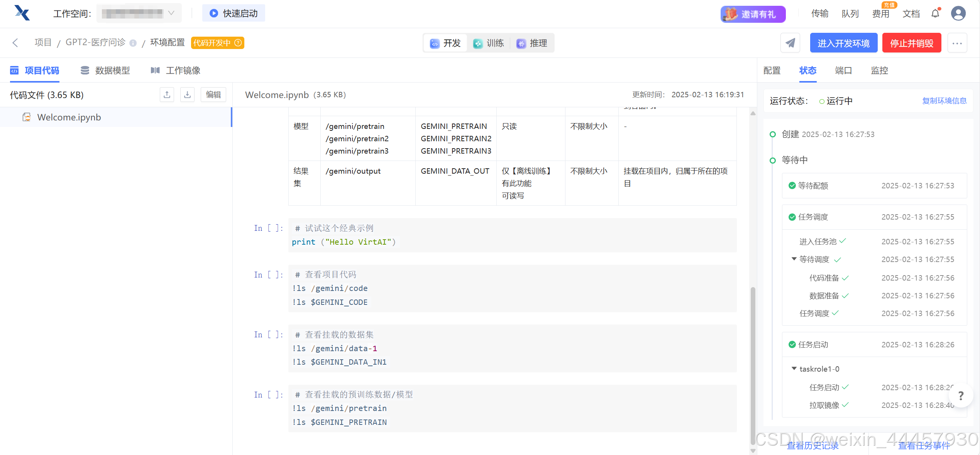Open the notifications bell
The height and width of the screenshot is (455, 980).
tap(935, 14)
